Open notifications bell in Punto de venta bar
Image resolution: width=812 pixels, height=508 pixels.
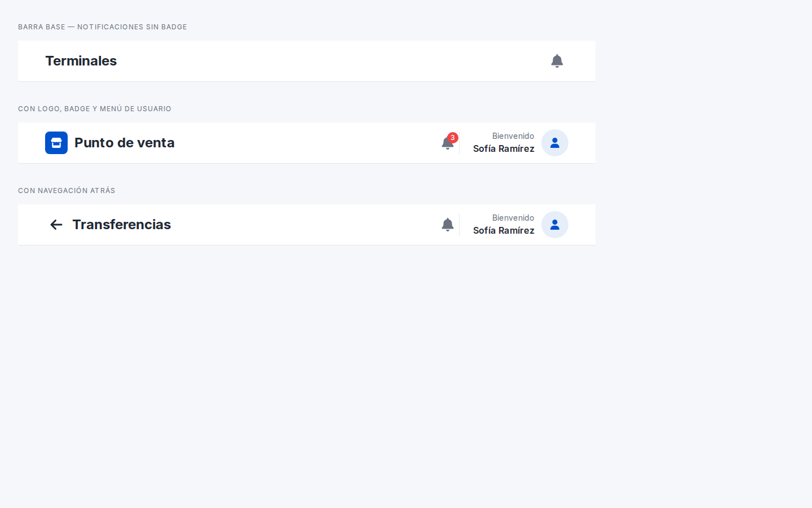pyautogui.click(x=448, y=143)
